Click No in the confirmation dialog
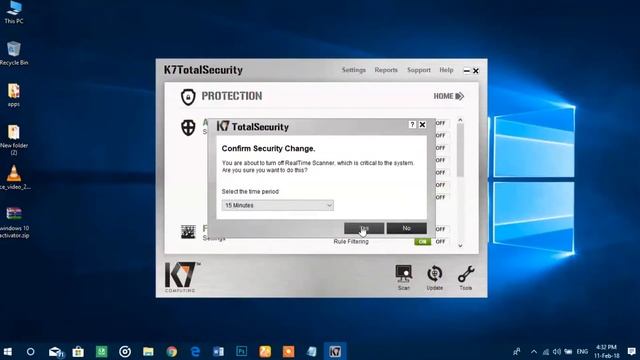Screen dimensions: 640x360 [407, 228]
